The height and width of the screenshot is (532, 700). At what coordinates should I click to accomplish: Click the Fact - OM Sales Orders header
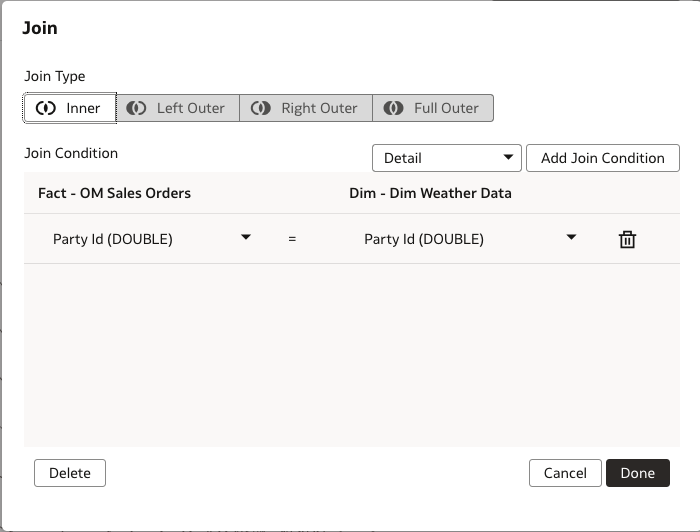[114, 193]
